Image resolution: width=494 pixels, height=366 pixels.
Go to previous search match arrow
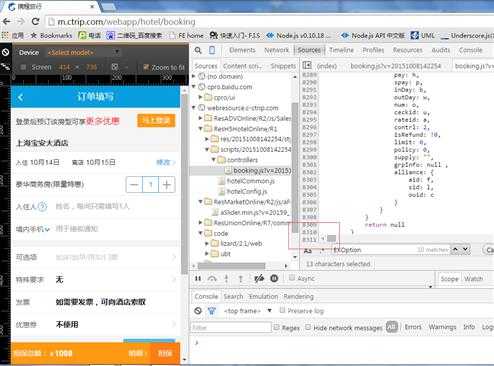(x=456, y=249)
